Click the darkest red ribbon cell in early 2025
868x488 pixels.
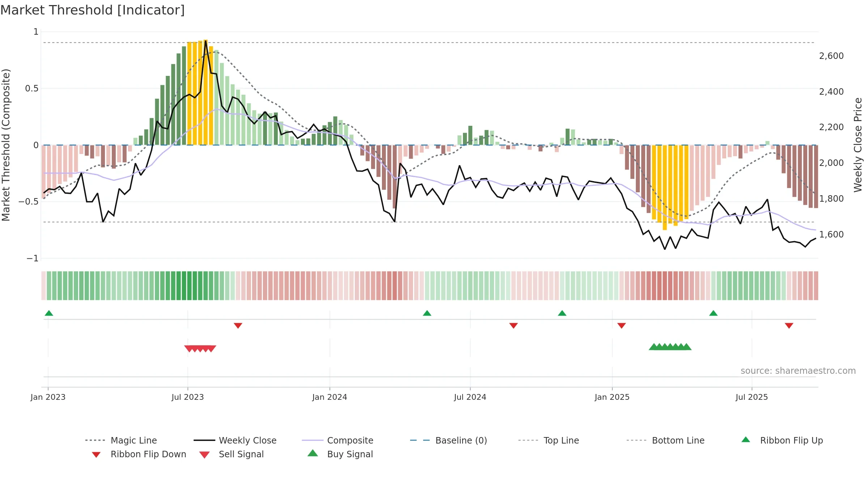click(665, 286)
